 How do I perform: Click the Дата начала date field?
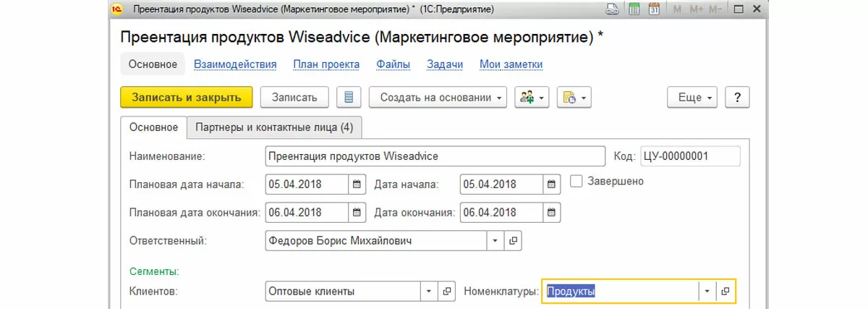501,184
